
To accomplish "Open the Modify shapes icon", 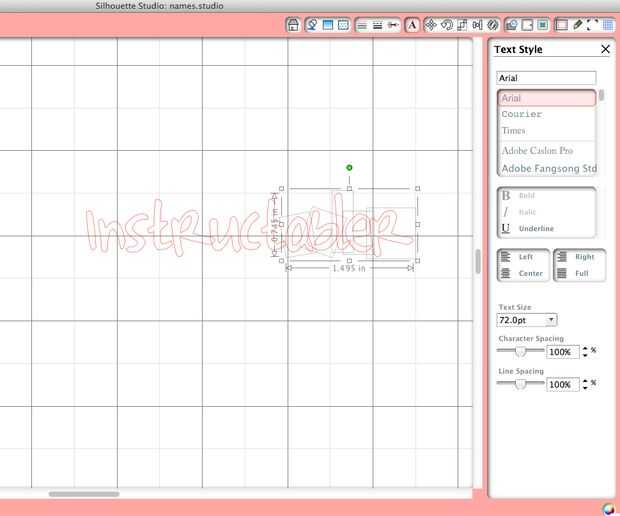I will 512,25.
